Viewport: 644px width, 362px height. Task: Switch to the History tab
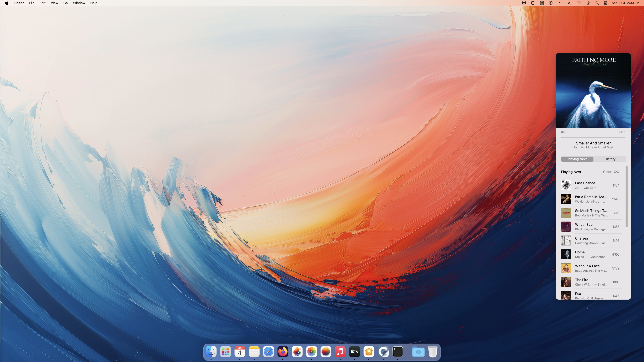tap(610, 159)
